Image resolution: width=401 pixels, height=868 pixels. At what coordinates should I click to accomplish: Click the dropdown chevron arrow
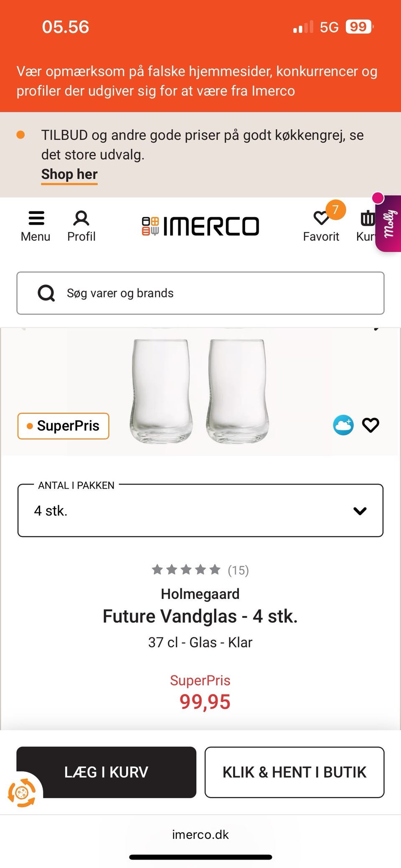[360, 511]
